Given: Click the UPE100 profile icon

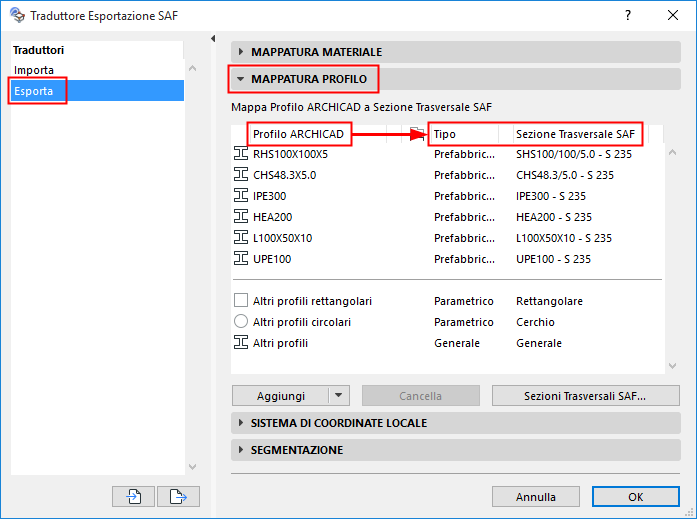Looking at the screenshot, I should coord(241,259).
